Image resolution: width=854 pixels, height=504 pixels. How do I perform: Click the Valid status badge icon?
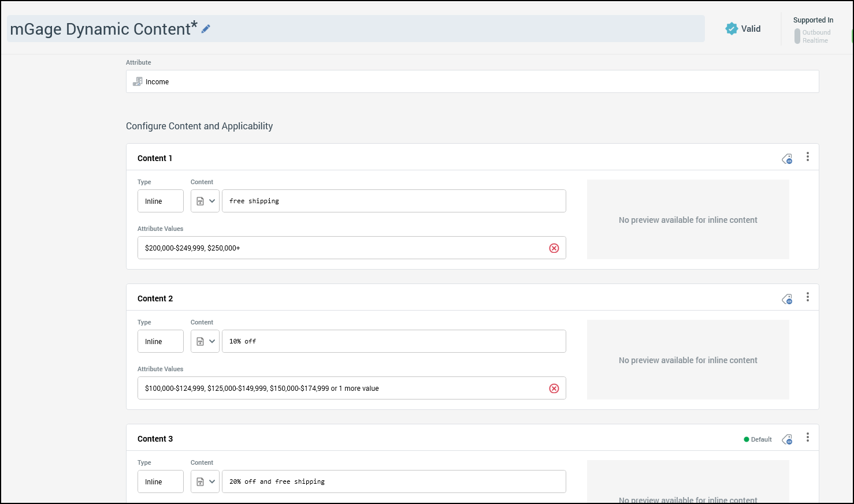coord(732,29)
